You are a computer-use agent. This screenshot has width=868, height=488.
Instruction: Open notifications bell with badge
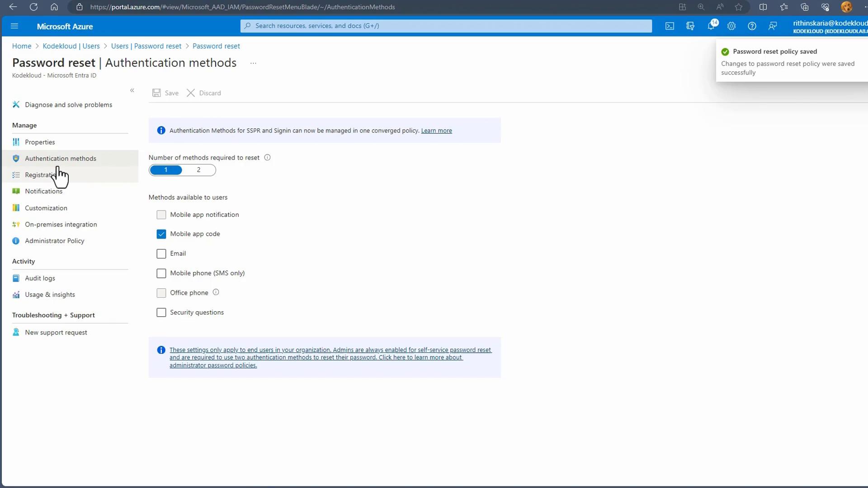coord(711,26)
